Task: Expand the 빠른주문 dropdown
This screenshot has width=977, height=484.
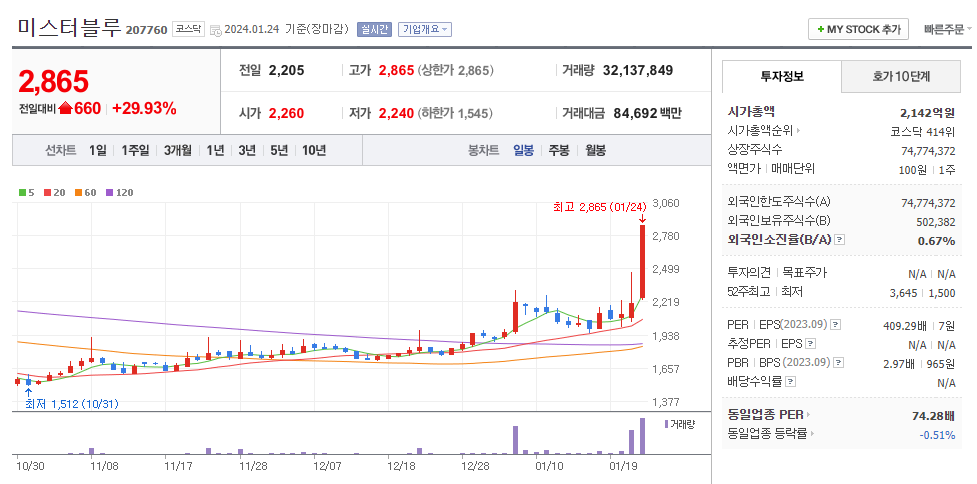Action: pos(948,29)
